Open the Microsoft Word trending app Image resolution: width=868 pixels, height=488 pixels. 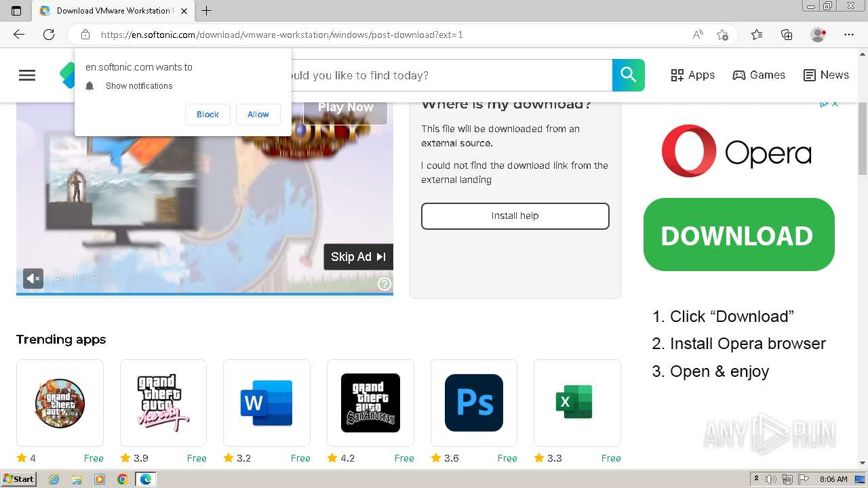pyautogui.click(x=267, y=403)
